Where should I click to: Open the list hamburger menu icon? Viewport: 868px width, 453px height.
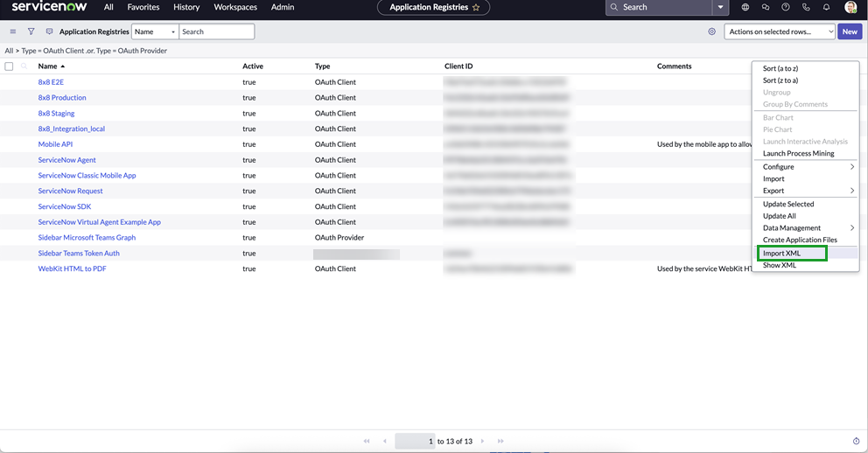point(13,31)
